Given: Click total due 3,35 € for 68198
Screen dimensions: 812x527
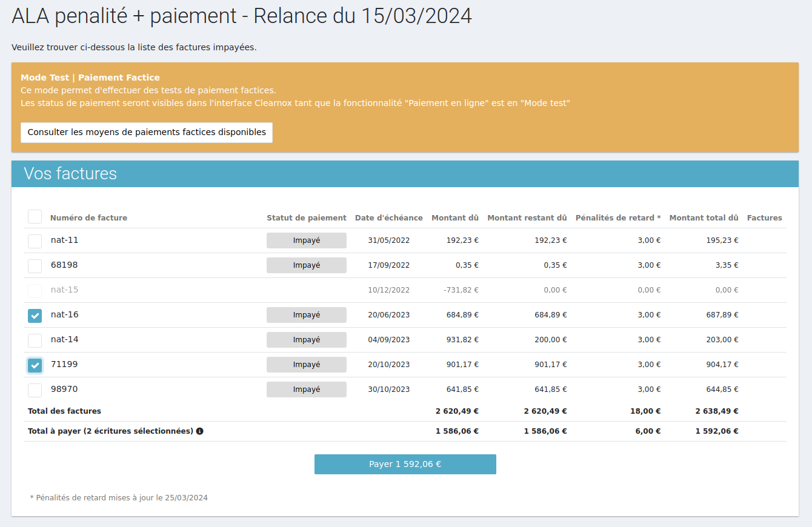Looking at the screenshot, I should tap(727, 265).
